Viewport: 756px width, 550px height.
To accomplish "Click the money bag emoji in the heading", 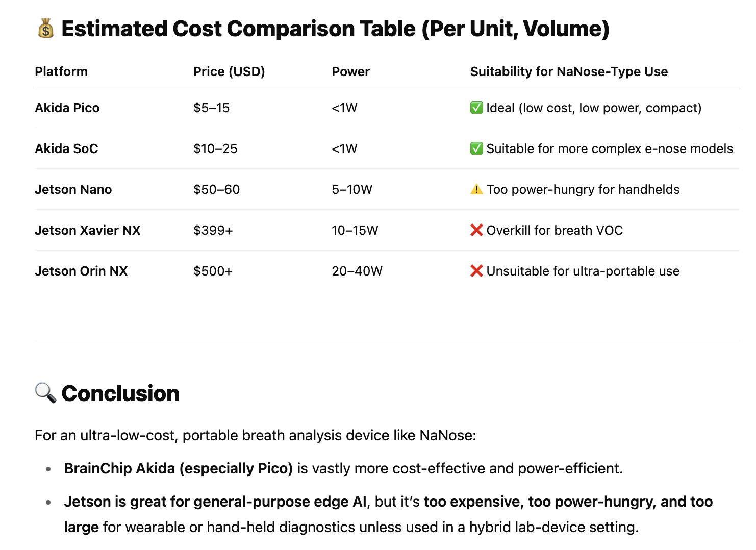I will [46, 29].
